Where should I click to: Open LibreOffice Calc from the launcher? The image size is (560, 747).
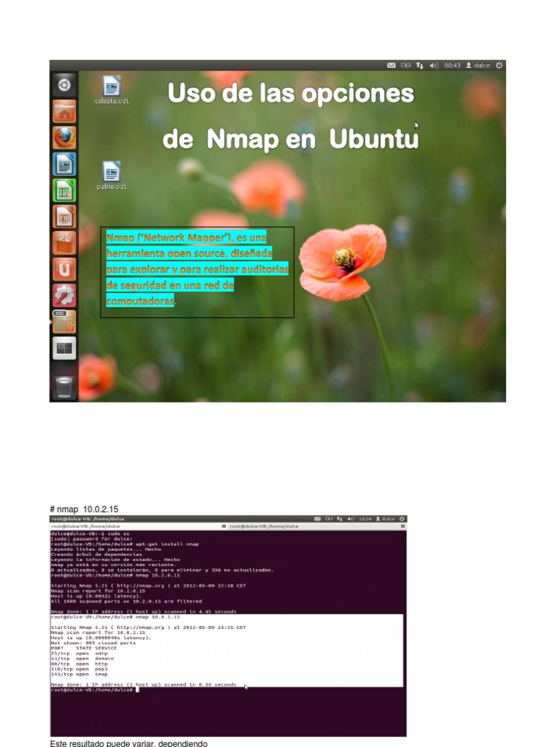(x=64, y=190)
